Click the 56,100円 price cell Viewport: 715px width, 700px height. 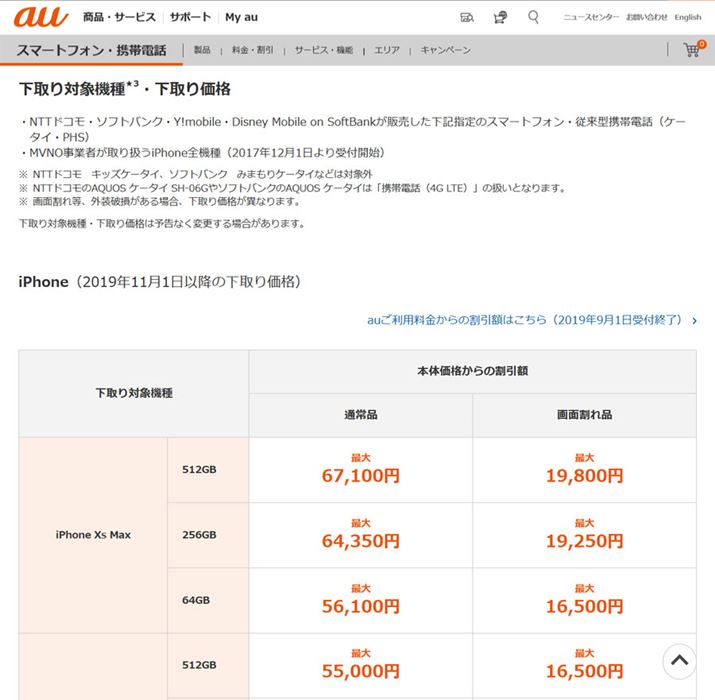pos(361,600)
